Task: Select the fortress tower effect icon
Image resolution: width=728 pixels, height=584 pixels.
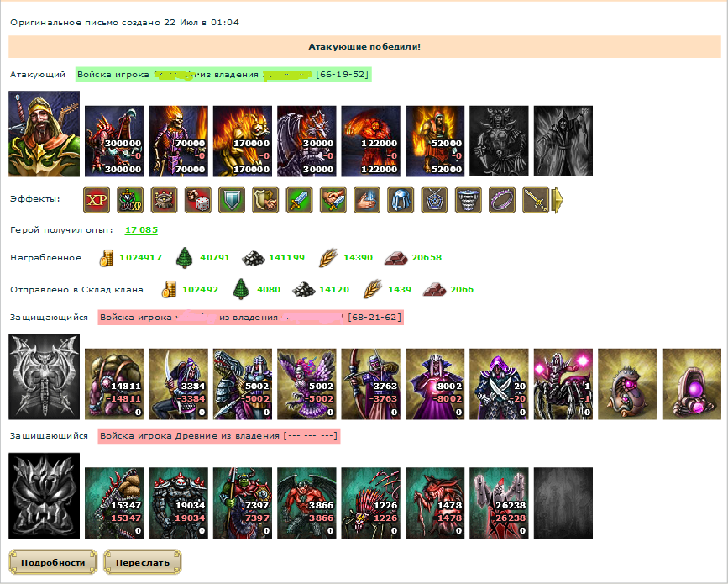Action: 164,200
